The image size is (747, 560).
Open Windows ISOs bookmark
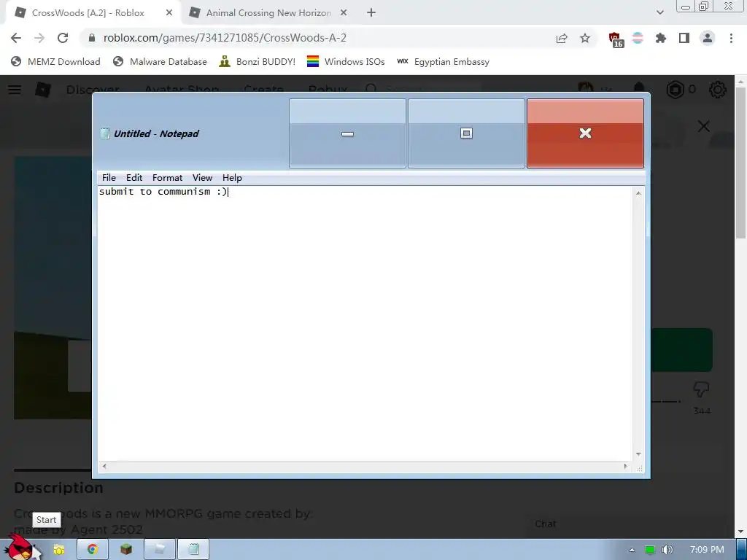coord(346,61)
